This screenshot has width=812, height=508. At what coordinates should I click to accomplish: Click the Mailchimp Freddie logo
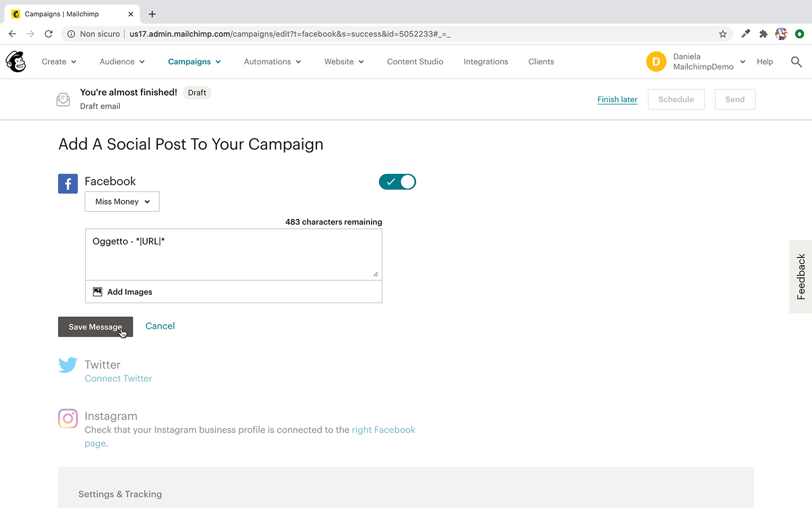(16, 62)
